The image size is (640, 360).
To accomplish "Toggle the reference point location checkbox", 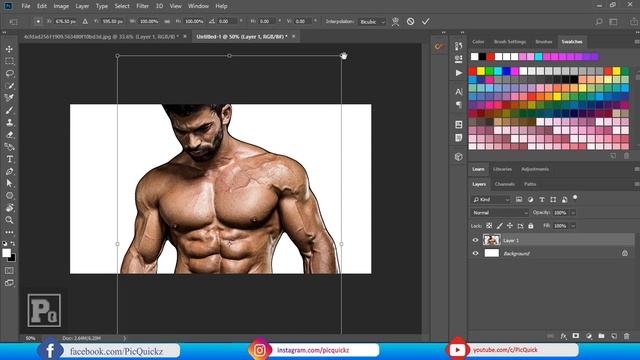I will pos(38,21).
